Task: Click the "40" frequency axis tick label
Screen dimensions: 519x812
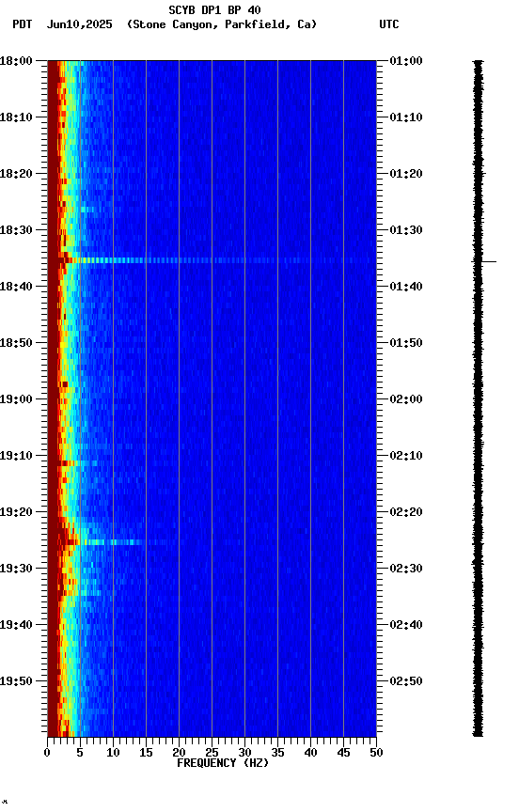Action: [310, 753]
